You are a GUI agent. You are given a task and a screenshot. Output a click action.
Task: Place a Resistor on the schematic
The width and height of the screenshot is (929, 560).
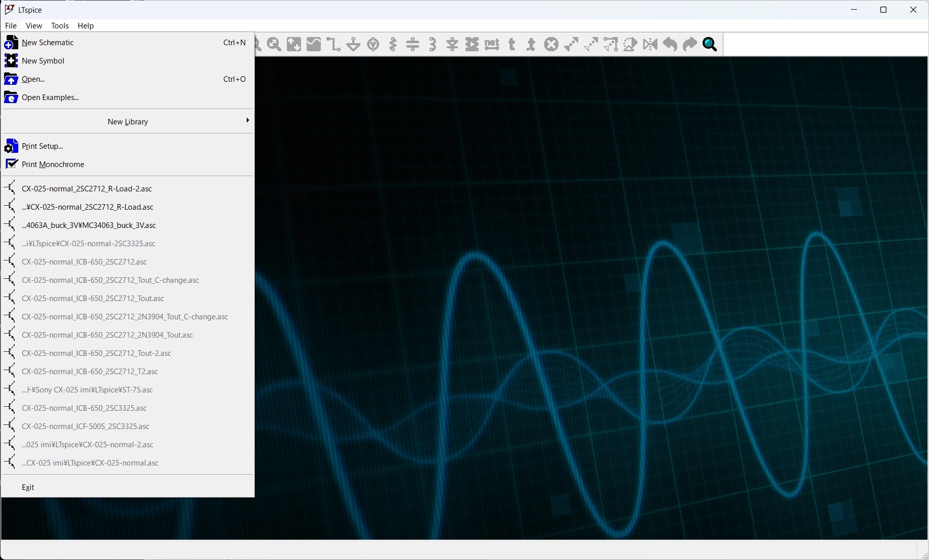point(393,45)
